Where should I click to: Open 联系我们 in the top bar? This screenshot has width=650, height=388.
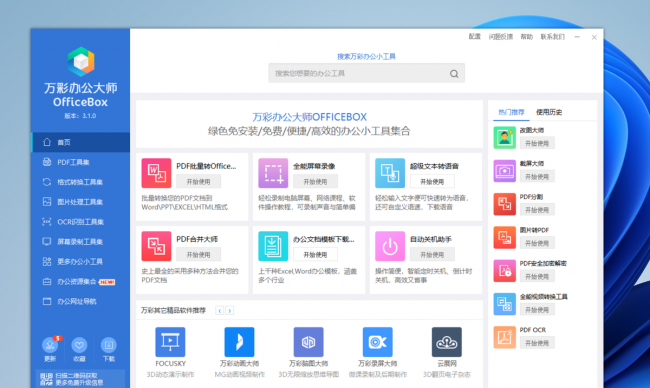pos(553,37)
